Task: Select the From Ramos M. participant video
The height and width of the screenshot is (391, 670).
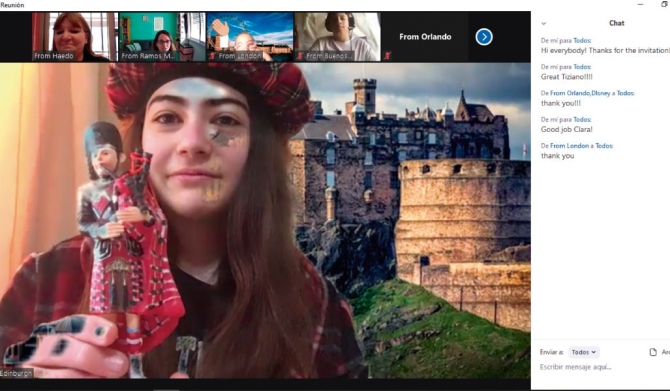Action: (x=162, y=37)
